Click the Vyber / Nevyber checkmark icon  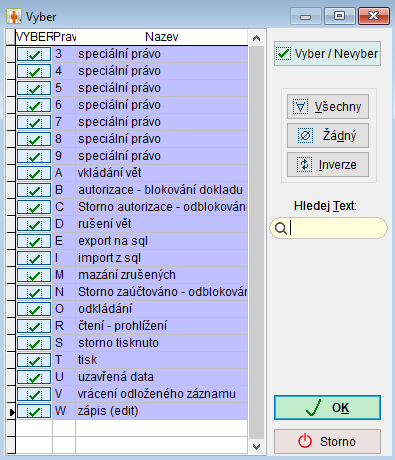pos(284,53)
